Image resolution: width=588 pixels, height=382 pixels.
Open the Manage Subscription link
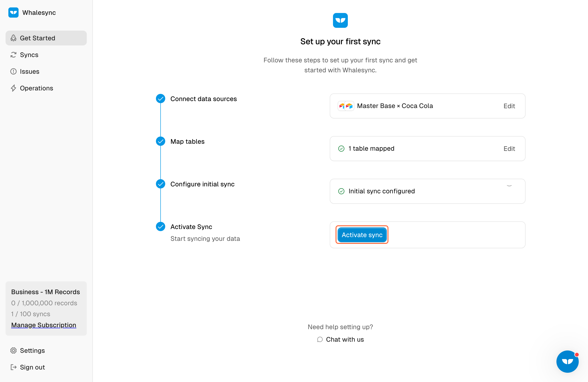pos(43,325)
